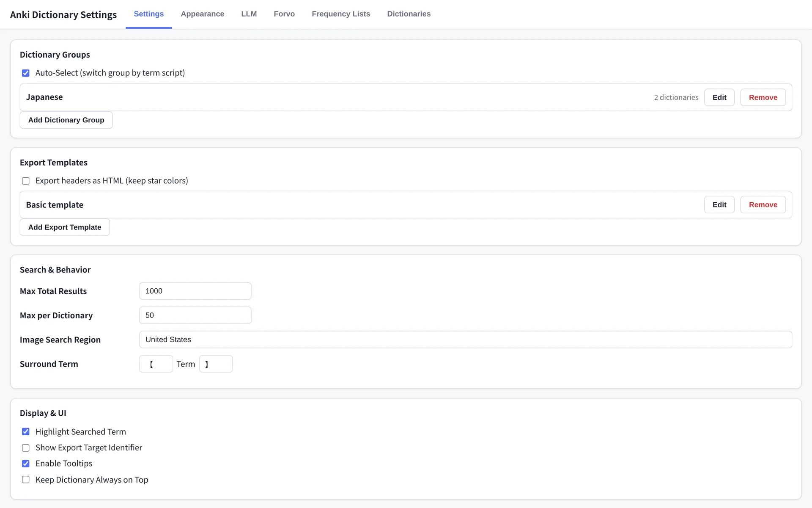Open the Image Search Region dropdown
The height and width of the screenshot is (508, 812).
[x=465, y=340]
